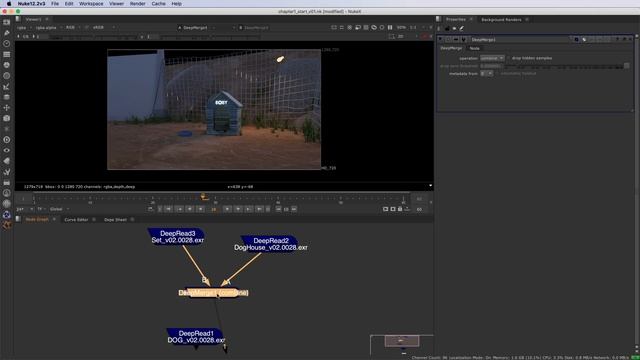The width and height of the screenshot is (640, 360).
Task: Click the pencil icon in Properties toolbar
Action: (462, 29)
